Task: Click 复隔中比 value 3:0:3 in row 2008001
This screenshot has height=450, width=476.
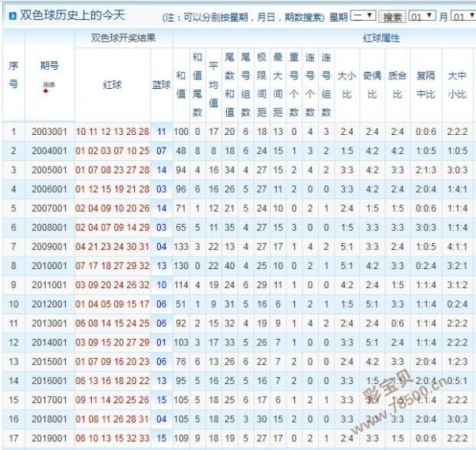Action: tap(426, 227)
